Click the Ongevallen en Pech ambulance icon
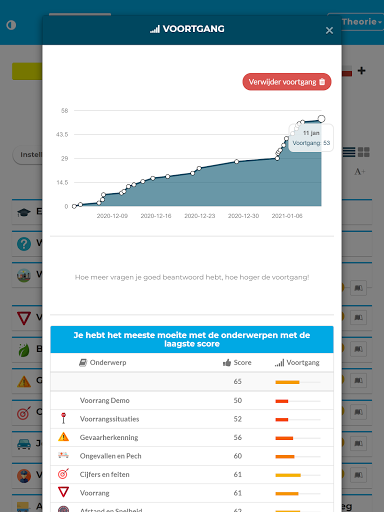Screen dimensions: 384x512 (63, 455)
